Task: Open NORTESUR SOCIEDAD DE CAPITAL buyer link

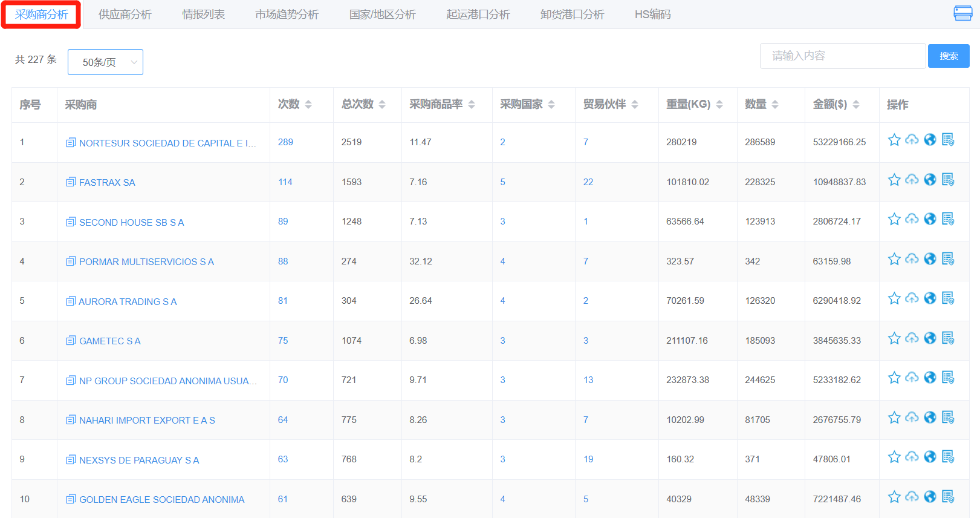Action: click(x=167, y=143)
